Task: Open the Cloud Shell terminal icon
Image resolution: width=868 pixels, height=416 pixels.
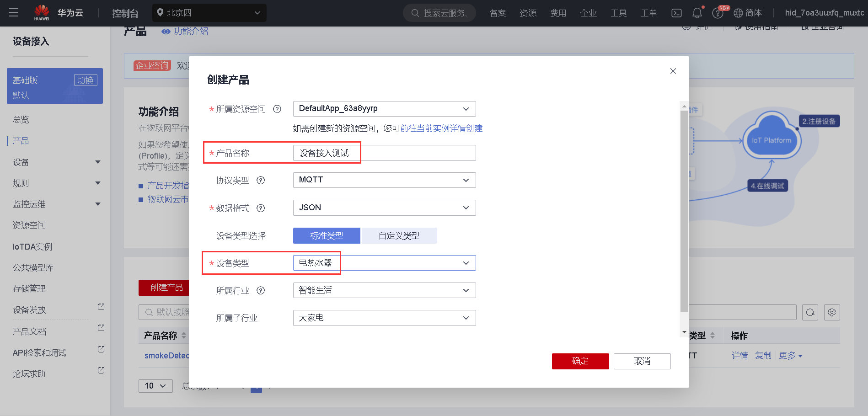Action: pos(676,13)
